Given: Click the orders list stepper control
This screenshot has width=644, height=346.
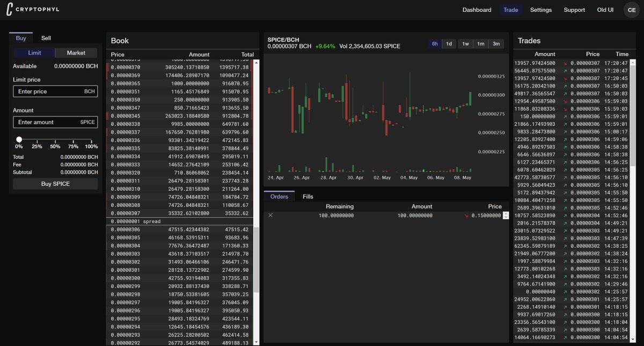Looking at the screenshot, I should pos(506,215).
